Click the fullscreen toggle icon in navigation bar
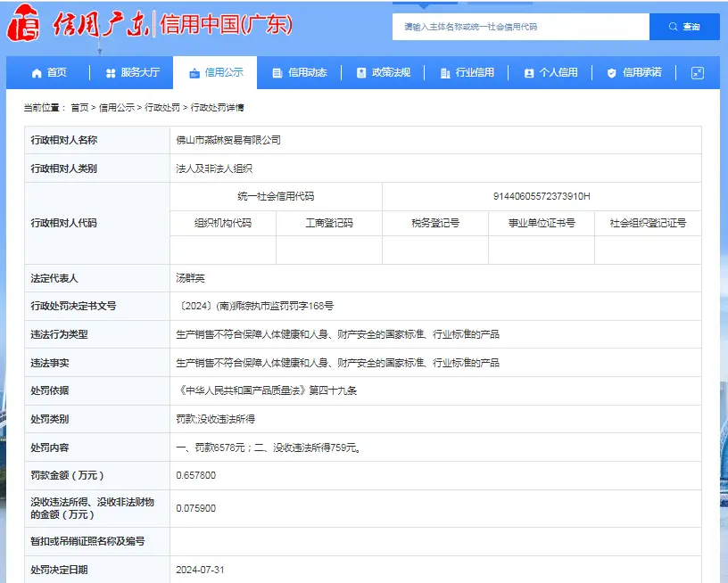This screenshot has height=583, width=728. [698, 73]
